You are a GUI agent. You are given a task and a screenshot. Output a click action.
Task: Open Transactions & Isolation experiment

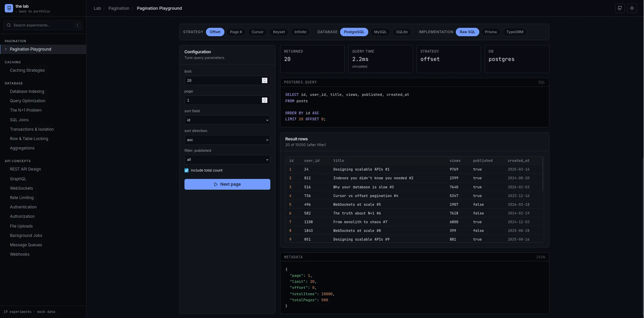coord(32,129)
